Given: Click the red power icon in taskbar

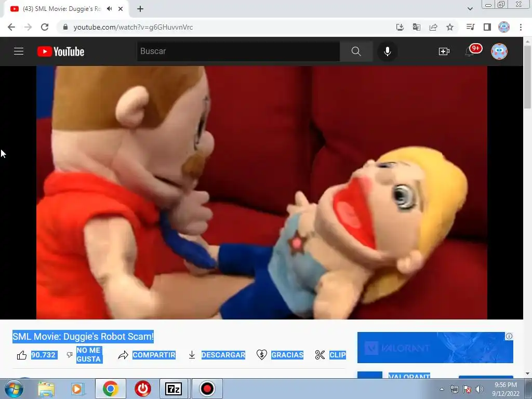Looking at the screenshot, I should coord(143,389).
